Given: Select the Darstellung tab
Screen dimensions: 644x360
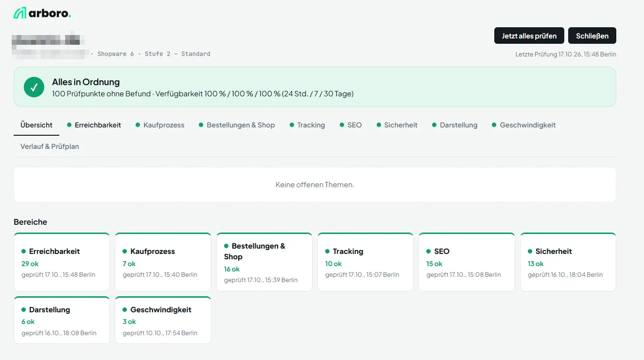Looking at the screenshot, I should point(455,125).
